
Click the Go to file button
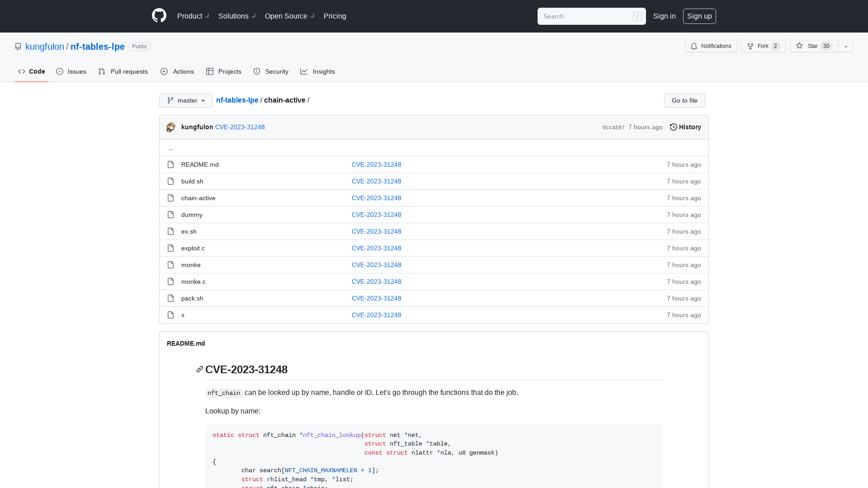pyautogui.click(x=684, y=100)
